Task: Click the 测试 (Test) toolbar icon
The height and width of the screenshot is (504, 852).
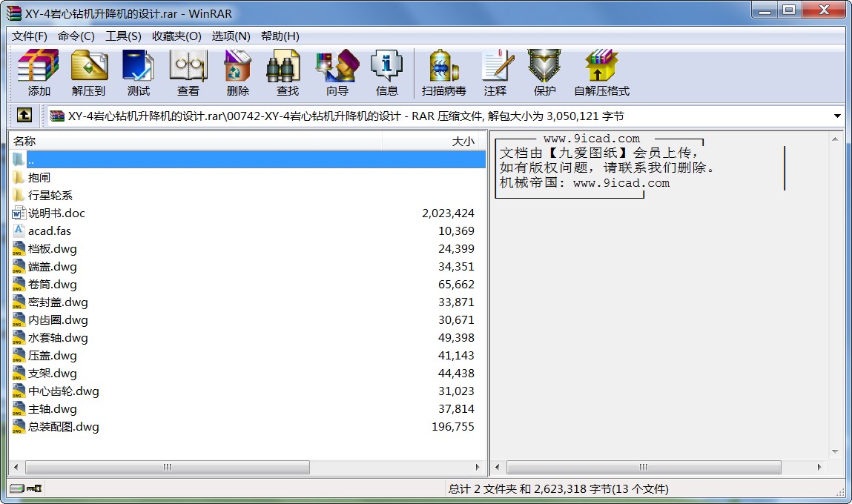Action: tap(138, 73)
